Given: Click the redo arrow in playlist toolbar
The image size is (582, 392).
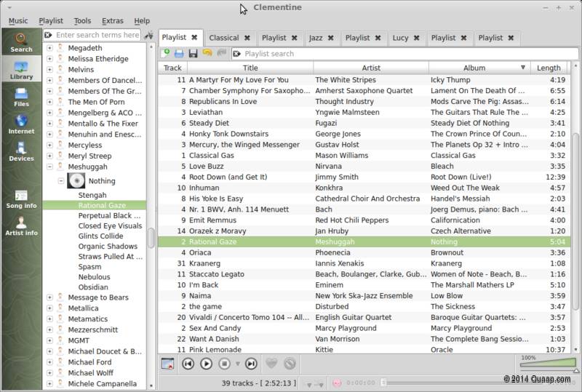Looking at the screenshot, I should pos(222,53).
